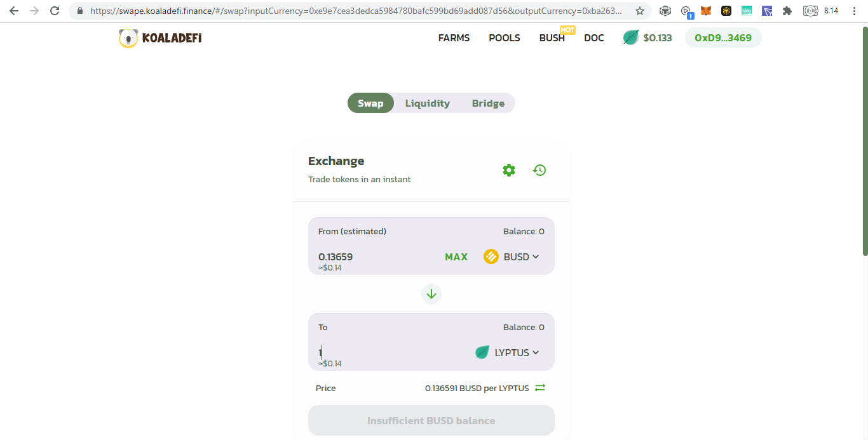Open the purple paper-plane extension icon
Image resolution: width=868 pixels, height=440 pixels.
coord(767,11)
